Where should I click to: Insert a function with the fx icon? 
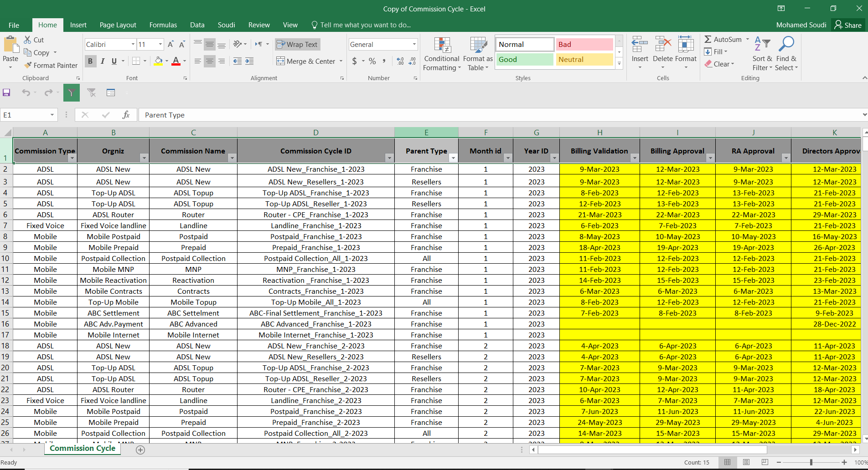point(126,115)
